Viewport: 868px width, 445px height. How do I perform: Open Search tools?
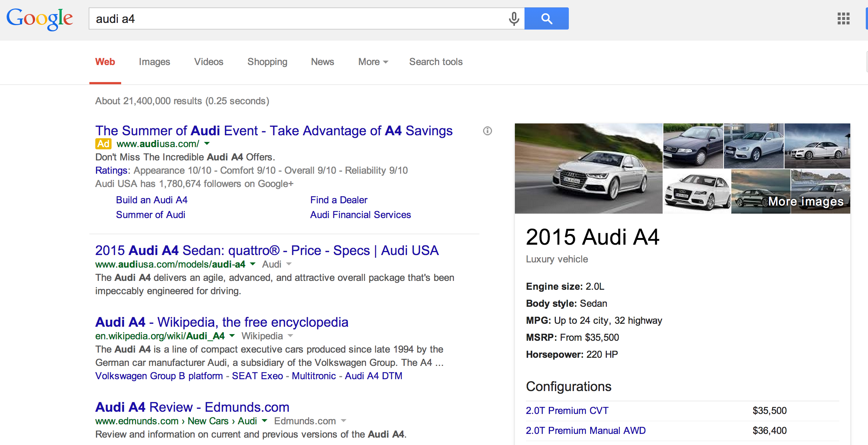click(436, 62)
